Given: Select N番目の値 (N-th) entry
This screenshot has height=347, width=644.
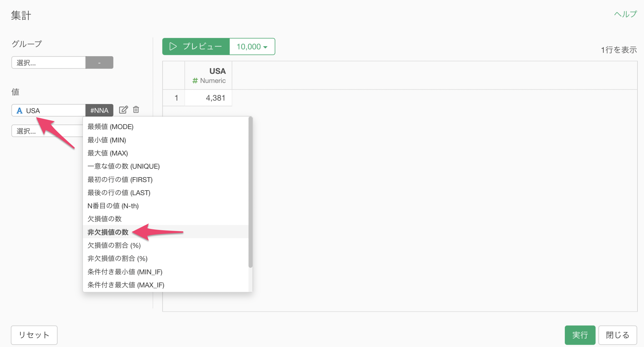Looking at the screenshot, I should 113,206.
